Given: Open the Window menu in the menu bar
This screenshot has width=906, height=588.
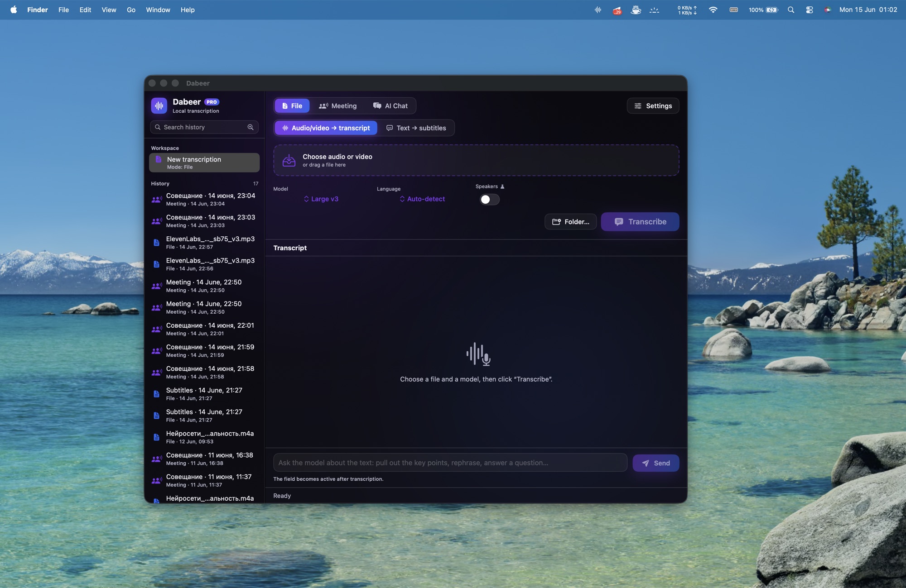Looking at the screenshot, I should click(158, 10).
